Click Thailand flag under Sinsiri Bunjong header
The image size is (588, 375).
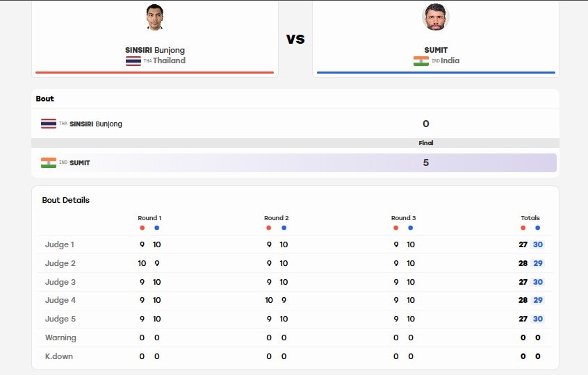click(x=133, y=60)
